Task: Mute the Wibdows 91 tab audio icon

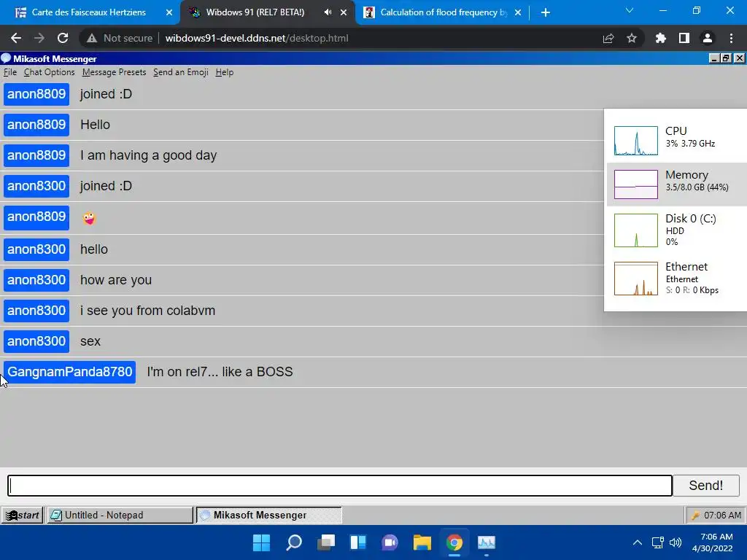Action: pos(328,12)
